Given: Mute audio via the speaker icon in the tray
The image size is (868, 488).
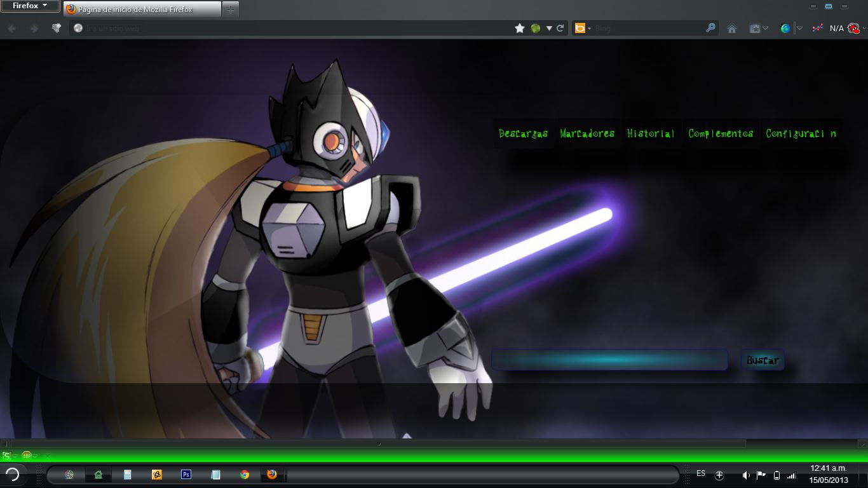Looking at the screenshot, I should (x=745, y=474).
